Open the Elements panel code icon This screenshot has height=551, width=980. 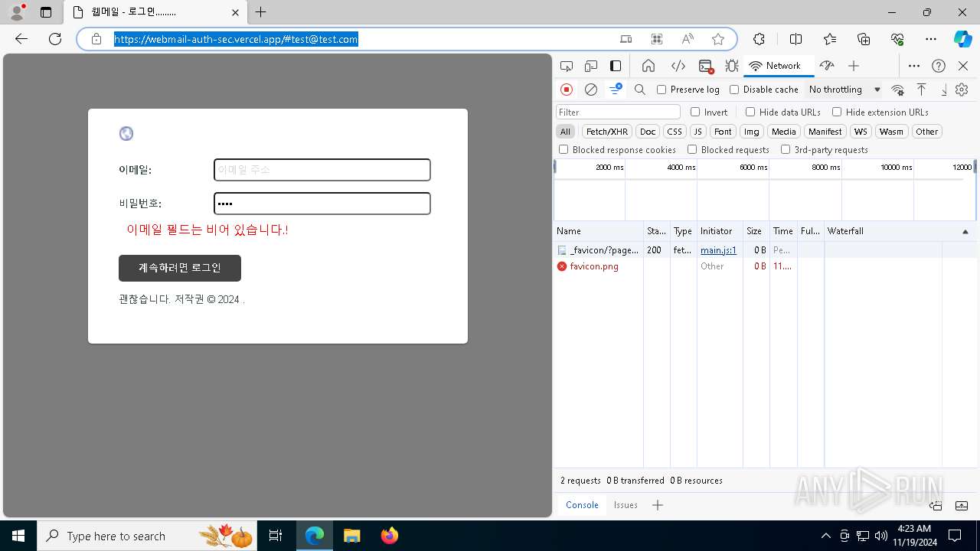[678, 66]
